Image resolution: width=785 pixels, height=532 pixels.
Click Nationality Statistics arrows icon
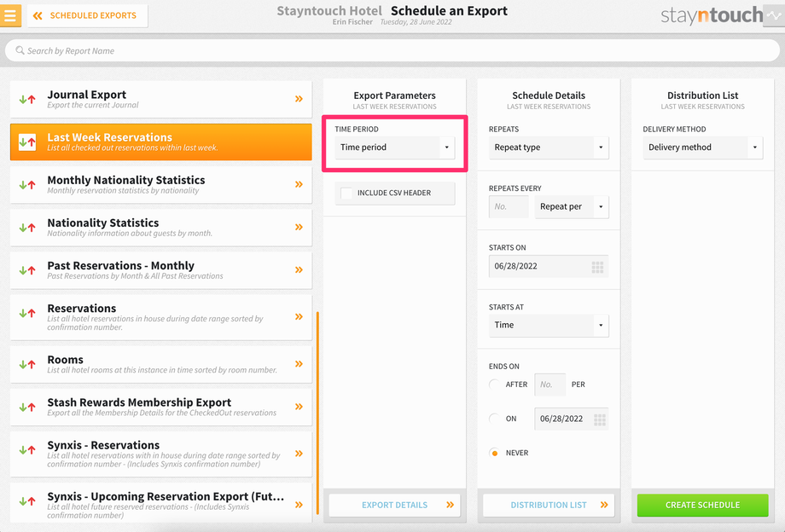(x=27, y=228)
